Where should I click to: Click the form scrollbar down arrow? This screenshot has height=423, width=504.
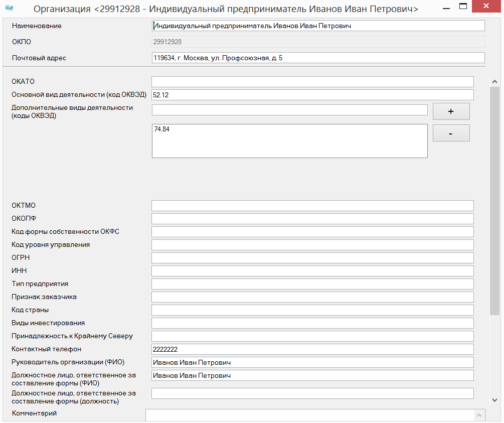pyautogui.click(x=495, y=399)
